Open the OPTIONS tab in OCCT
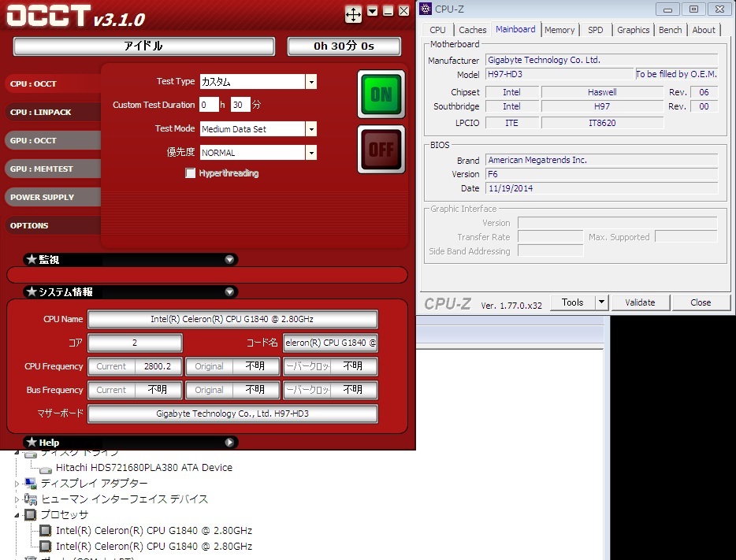Image resolution: width=736 pixels, height=560 pixels. point(53,225)
